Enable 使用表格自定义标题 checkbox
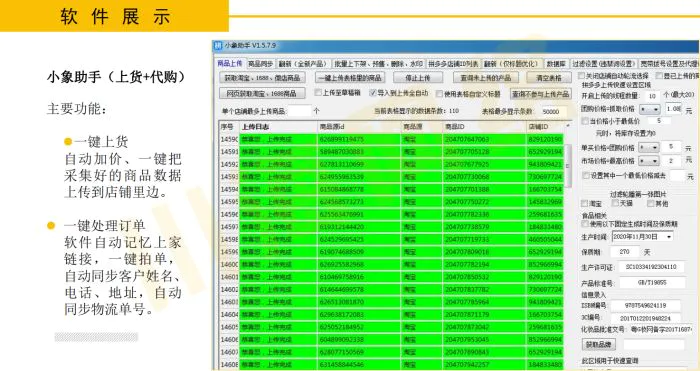 [439, 94]
